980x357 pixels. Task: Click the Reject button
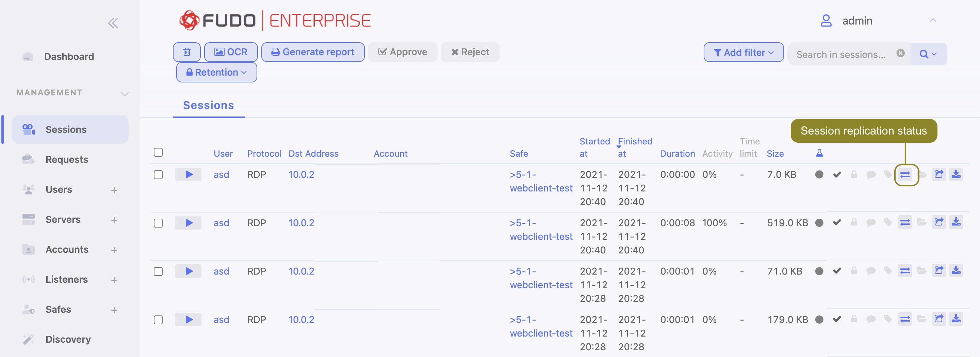[470, 52]
